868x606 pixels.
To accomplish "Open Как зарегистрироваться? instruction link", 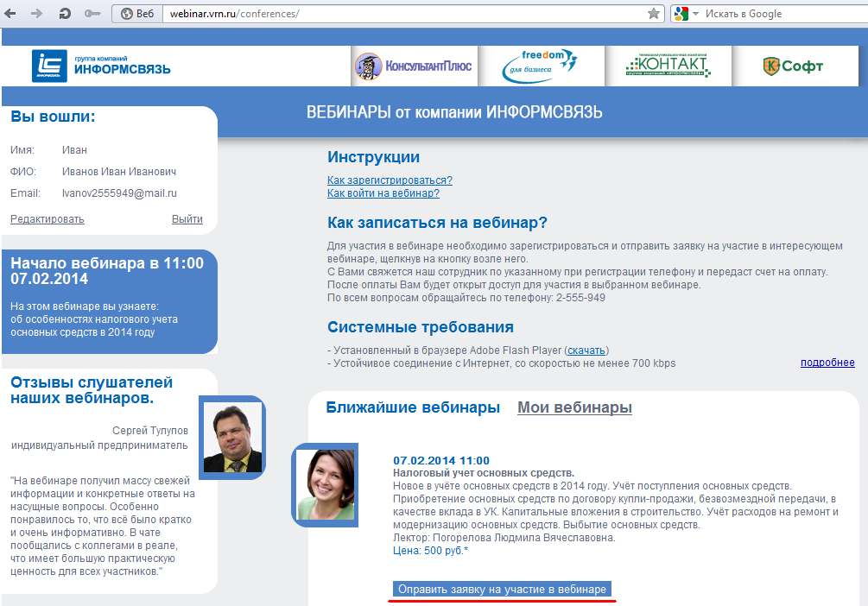I will 390,180.
